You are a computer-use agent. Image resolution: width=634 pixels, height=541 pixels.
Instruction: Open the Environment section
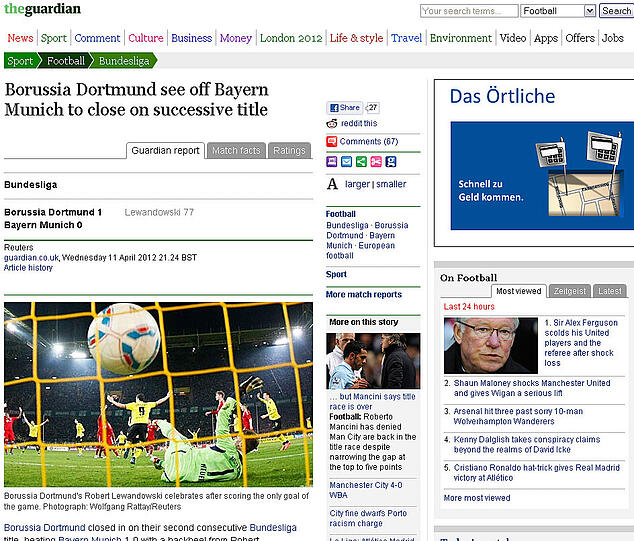click(461, 38)
